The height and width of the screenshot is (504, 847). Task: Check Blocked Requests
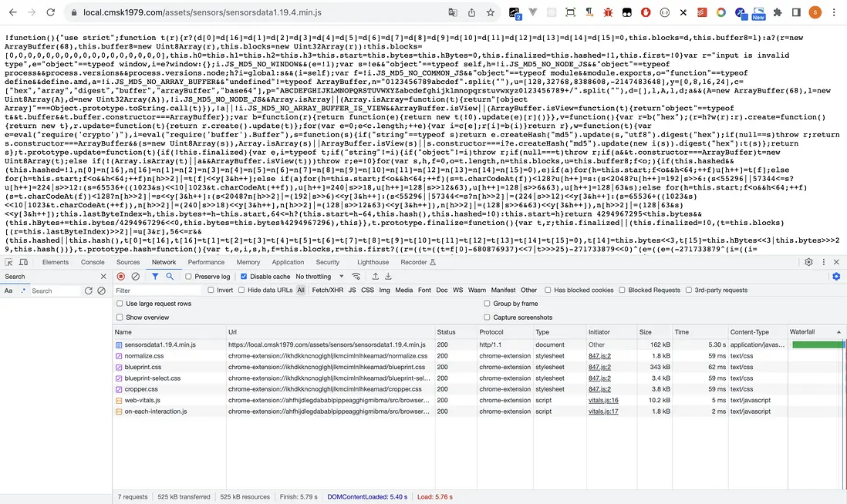[622, 290]
